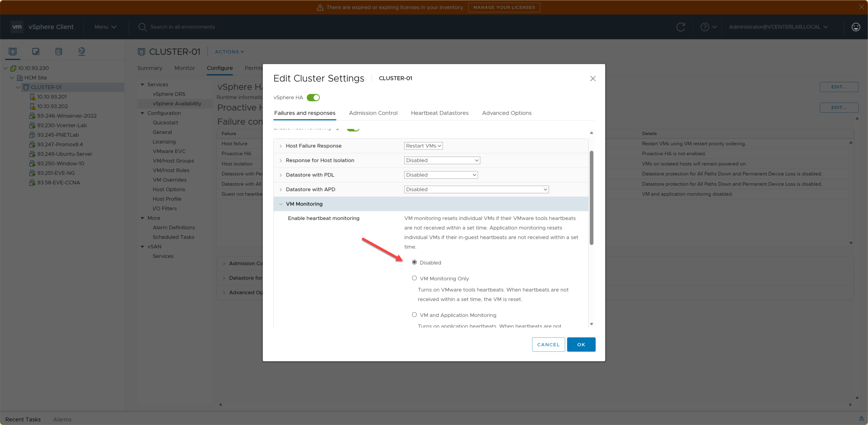The width and height of the screenshot is (868, 425).
Task: Open Datastore with APD dropdown
Action: coord(476,189)
